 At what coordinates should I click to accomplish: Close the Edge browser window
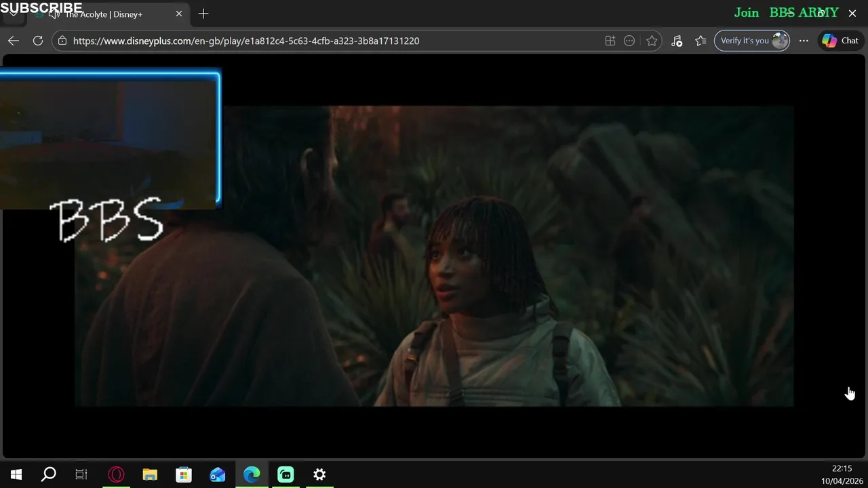[x=852, y=13]
